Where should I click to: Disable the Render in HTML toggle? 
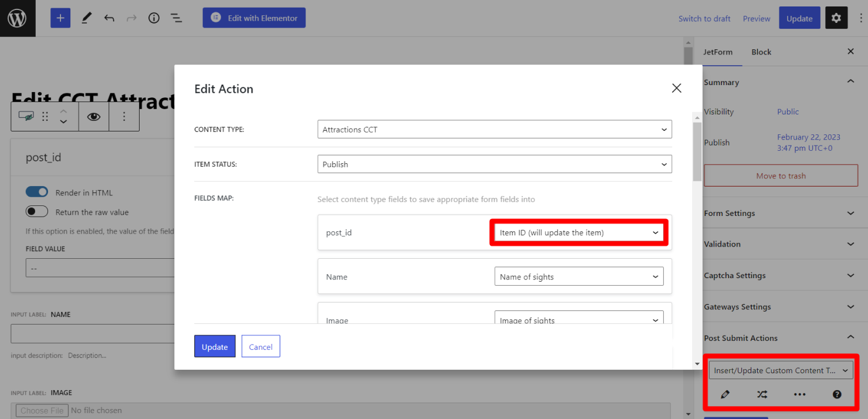pyautogui.click(x=37, y=192)
